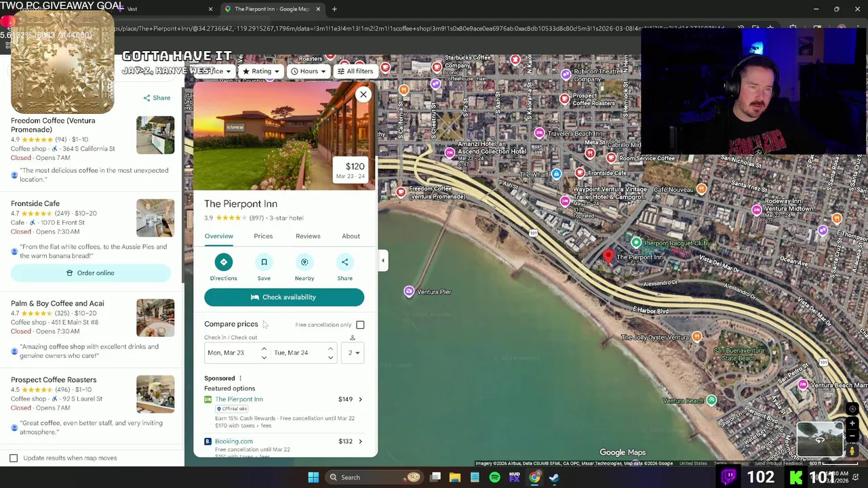
Task: Select Freedom Coffee pin on the map
Action: pos(401,192)
